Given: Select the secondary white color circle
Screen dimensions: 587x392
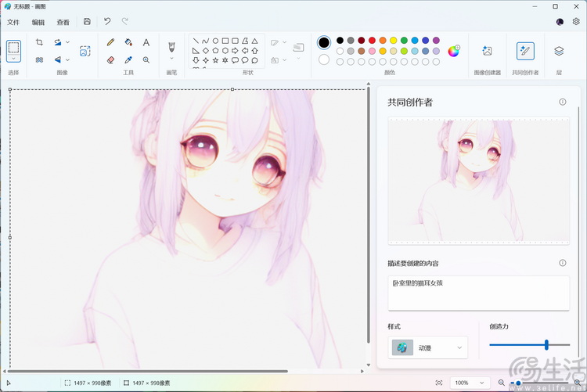Looking at the screenshot, I should 324,59.
